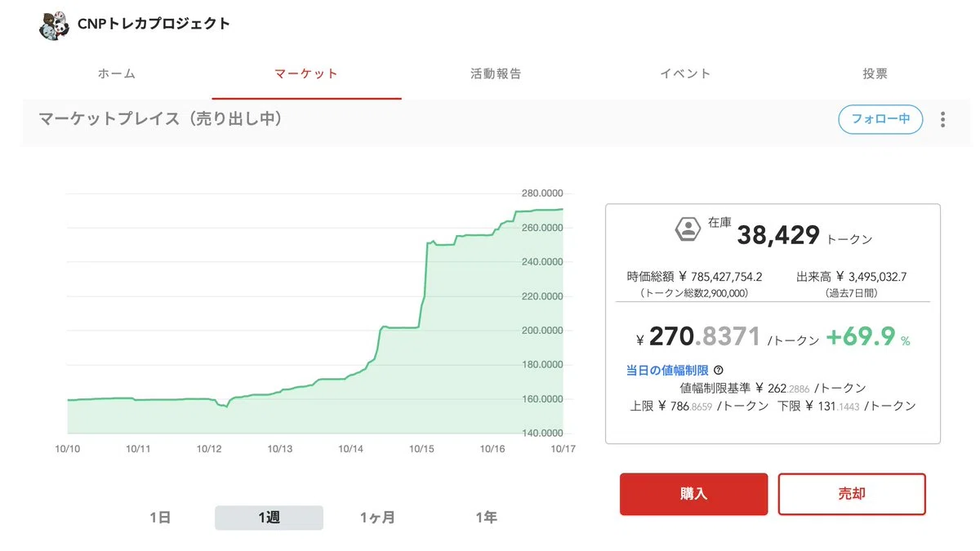Click the 140.0000 price axis label
The image size is (980, 551).
coord(541,433)
